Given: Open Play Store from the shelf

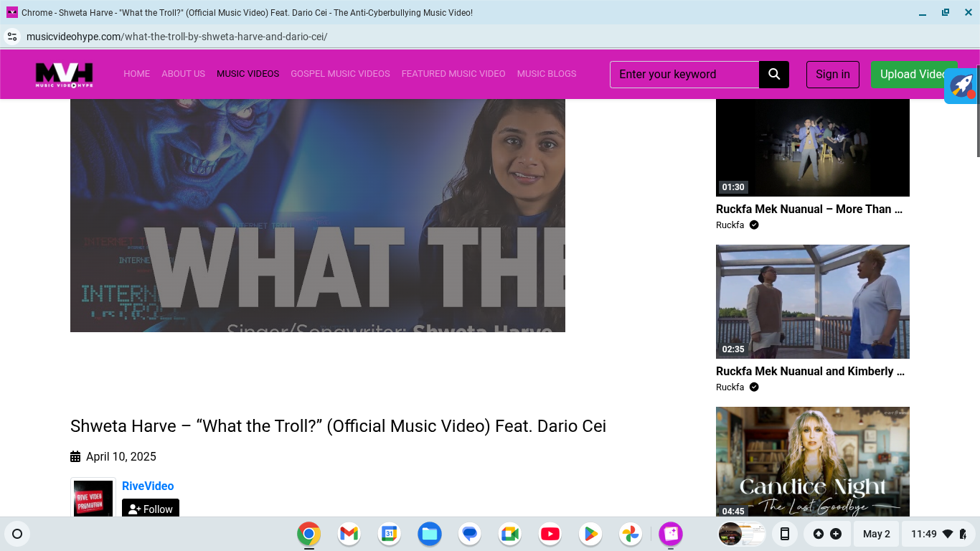Looking at the screenshot, I should (590, 534).
